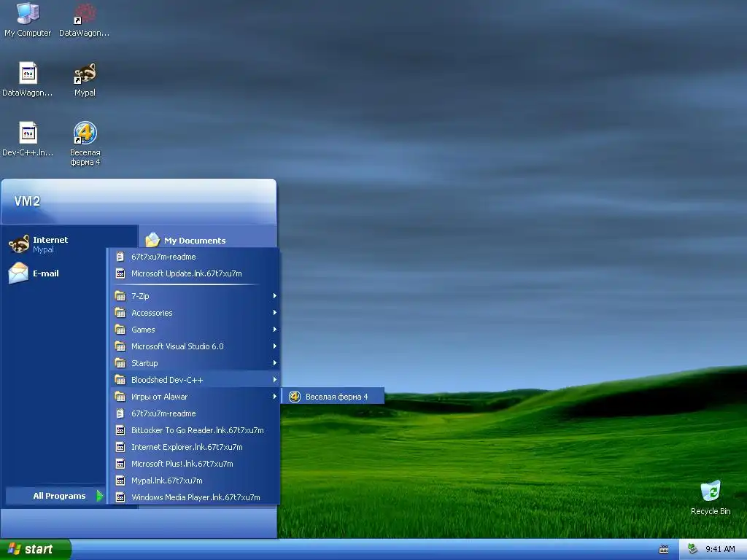This screenshot has width=747, height=560.
Task: Select the DataWagon document file icon
Action: pyautogui.click(x=28, y=74)
